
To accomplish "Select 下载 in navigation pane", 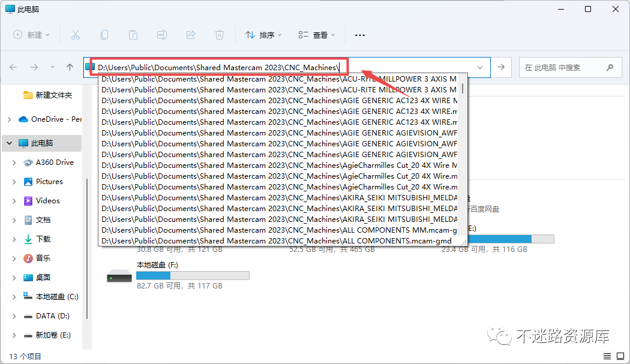I will click(x=37, y=239).
